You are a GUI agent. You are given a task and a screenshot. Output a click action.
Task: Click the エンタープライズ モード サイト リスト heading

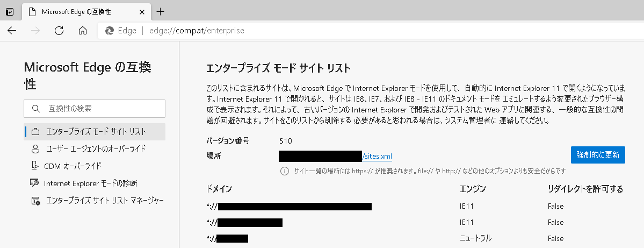point(278,68)
